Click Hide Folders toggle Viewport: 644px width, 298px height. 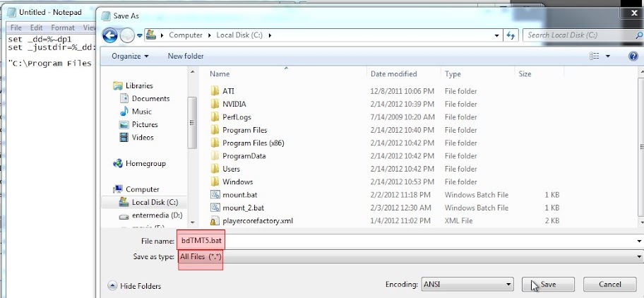coord(135,286)
